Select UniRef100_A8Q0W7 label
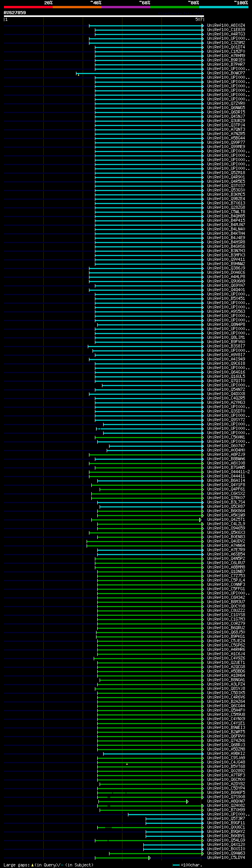The height and width of the screenshot is (868, 252). [x=226, y=801]
